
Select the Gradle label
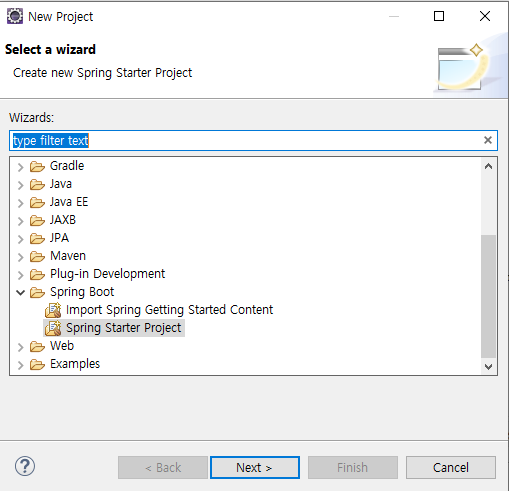click(67, 166)
